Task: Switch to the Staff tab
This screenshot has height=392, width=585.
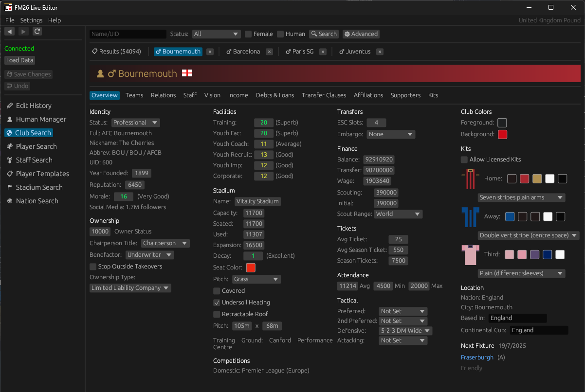Action: pyautogui.click(x=190, y=95)
